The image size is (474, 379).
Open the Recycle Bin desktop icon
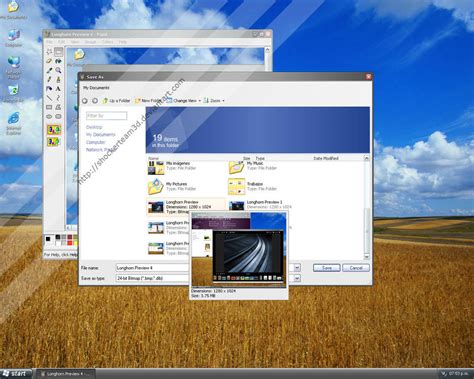pos(14,93)
